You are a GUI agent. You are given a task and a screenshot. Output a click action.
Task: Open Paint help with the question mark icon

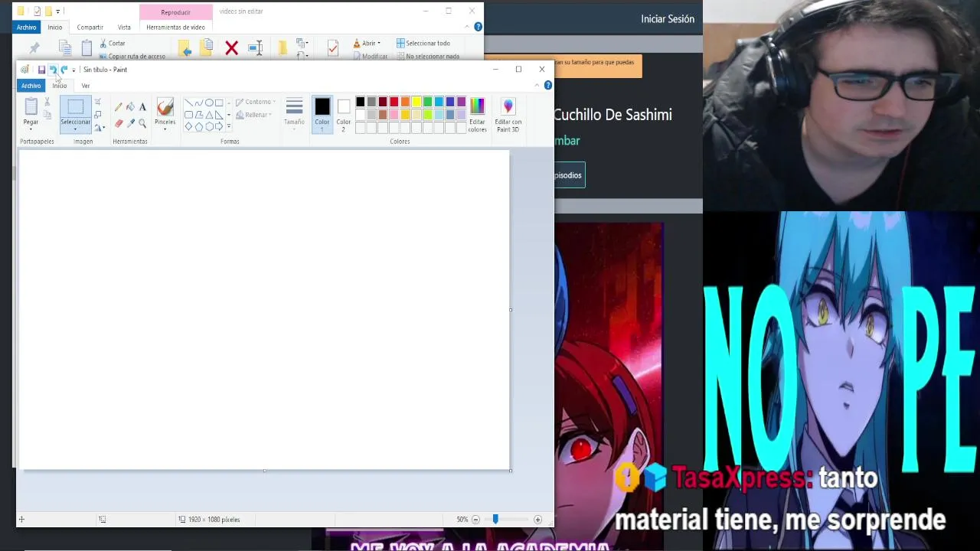tap(547, 86)
